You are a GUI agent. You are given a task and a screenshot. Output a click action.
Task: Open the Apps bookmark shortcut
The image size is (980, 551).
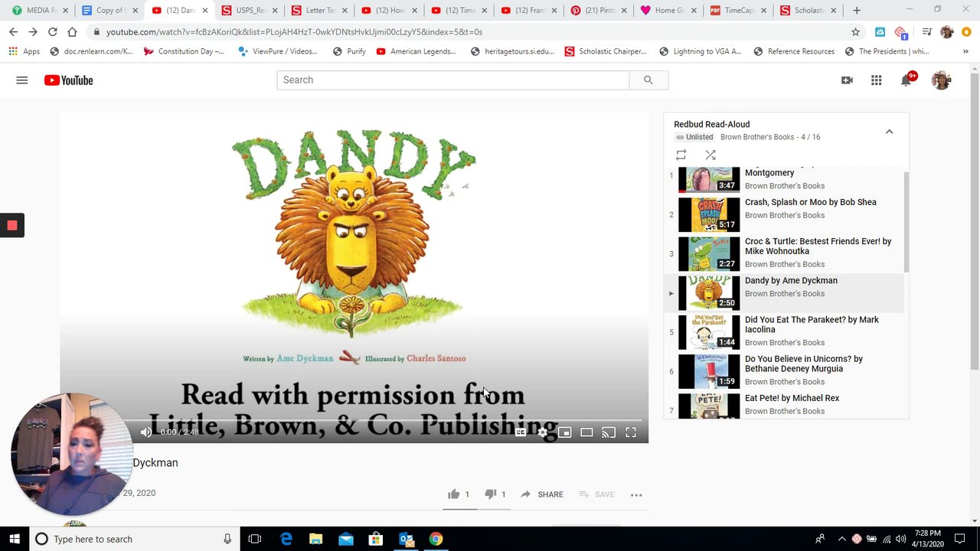[24, 51]
